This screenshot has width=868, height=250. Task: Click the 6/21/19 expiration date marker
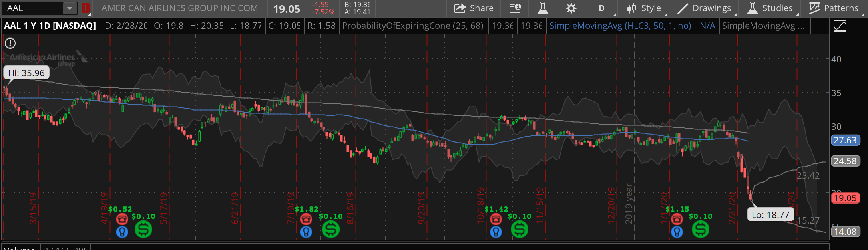click(x=235, y=208)
